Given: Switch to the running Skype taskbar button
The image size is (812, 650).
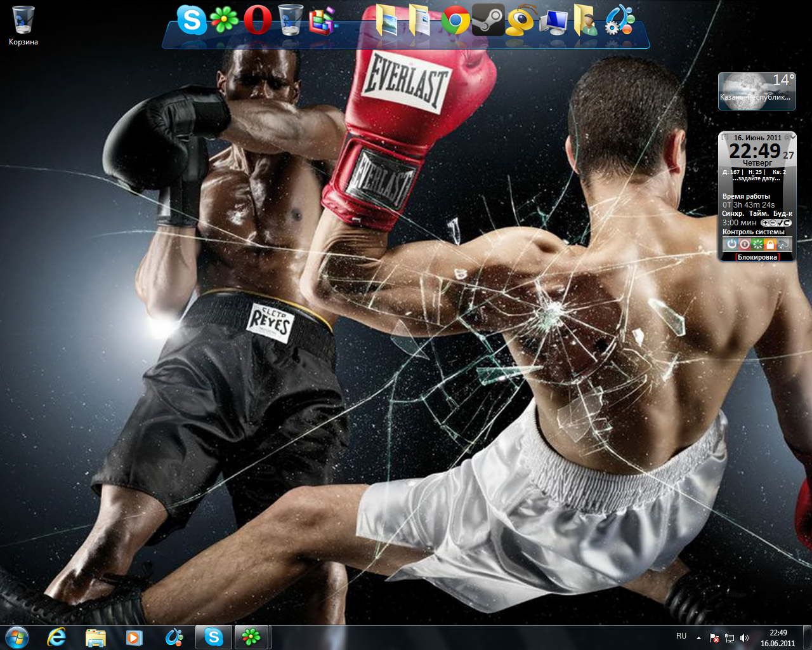Looking at the screenshot, I should (213, 637).
